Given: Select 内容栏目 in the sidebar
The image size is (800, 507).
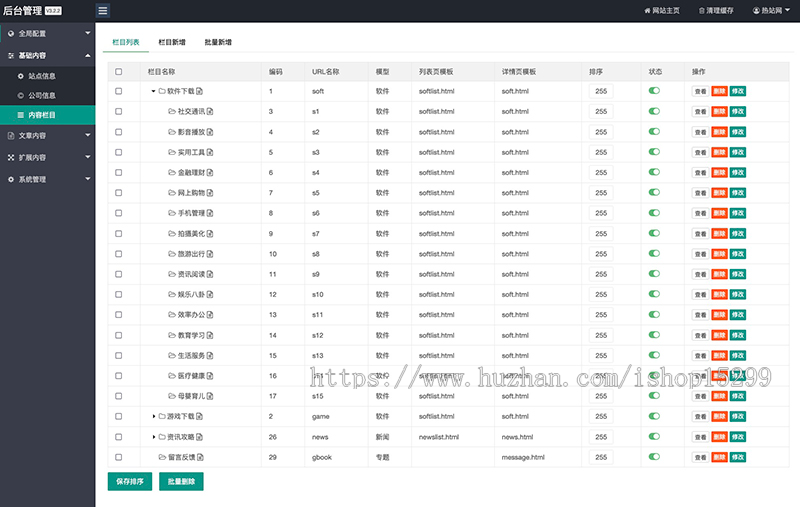Looking at the screenshot, I should tap(47, 115).
